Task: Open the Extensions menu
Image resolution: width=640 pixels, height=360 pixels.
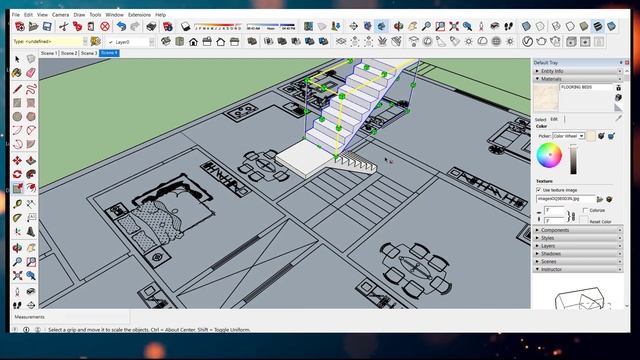Action: 139,15
